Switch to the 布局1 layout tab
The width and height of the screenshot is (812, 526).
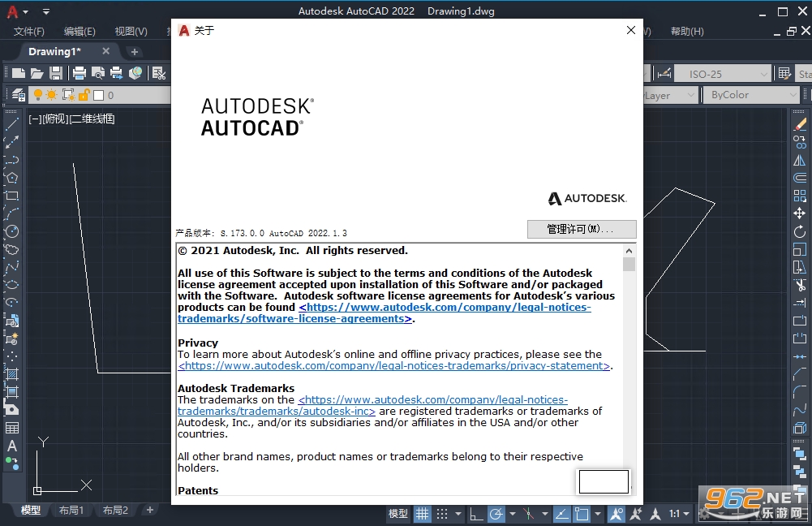pyautogui.click(x=71, y=510)
